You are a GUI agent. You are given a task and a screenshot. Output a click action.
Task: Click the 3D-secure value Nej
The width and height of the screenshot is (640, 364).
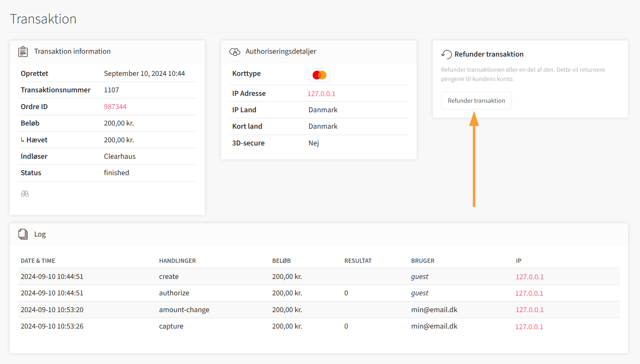coord(314,143)
